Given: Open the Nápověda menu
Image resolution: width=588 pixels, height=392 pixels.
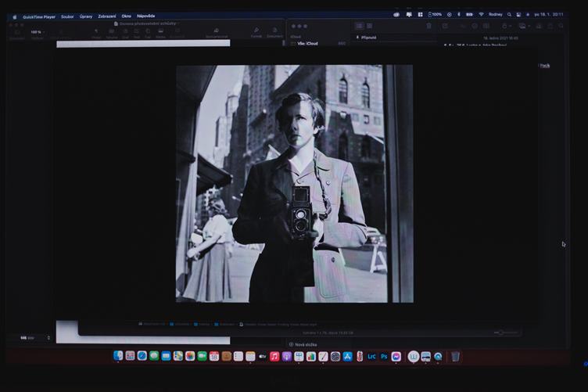Looking at the screenshot, I should click(x=146, y=16).
